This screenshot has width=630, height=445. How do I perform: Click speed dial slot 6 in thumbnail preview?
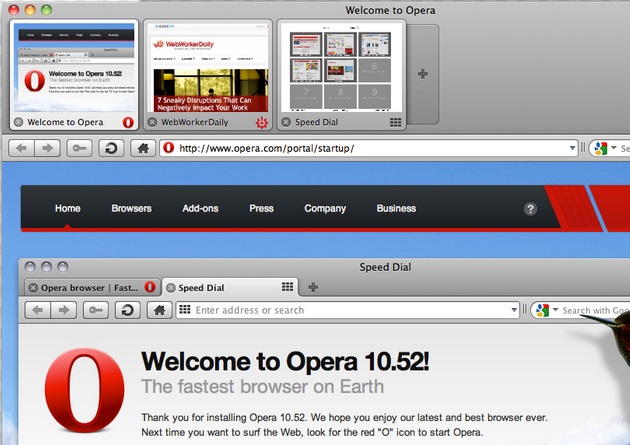tap(374, 70)
